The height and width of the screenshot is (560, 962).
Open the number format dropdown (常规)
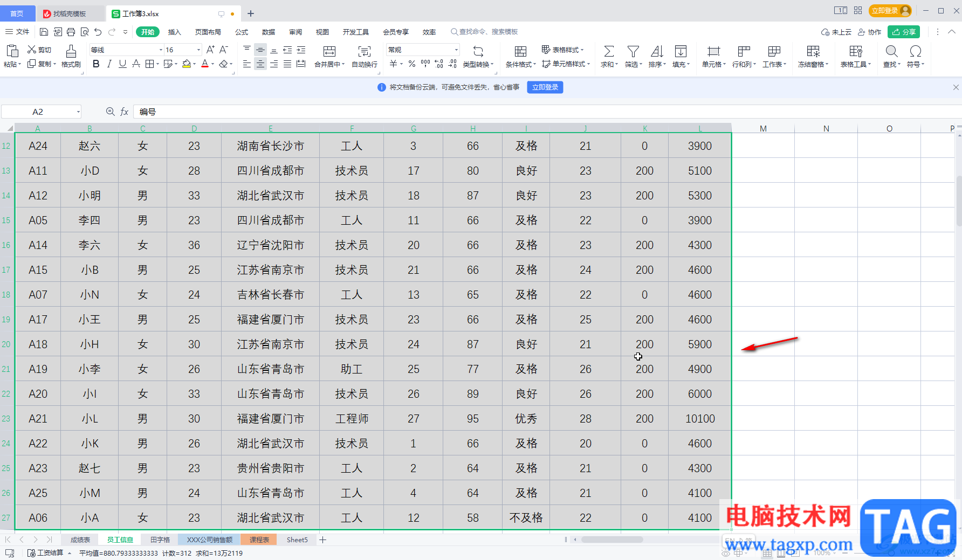click(x=456, y=50)
